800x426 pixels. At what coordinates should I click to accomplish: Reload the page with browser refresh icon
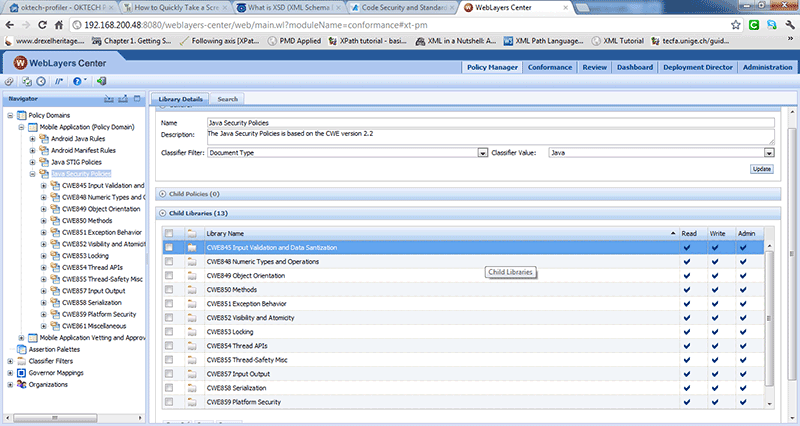(x=42, y=25)
